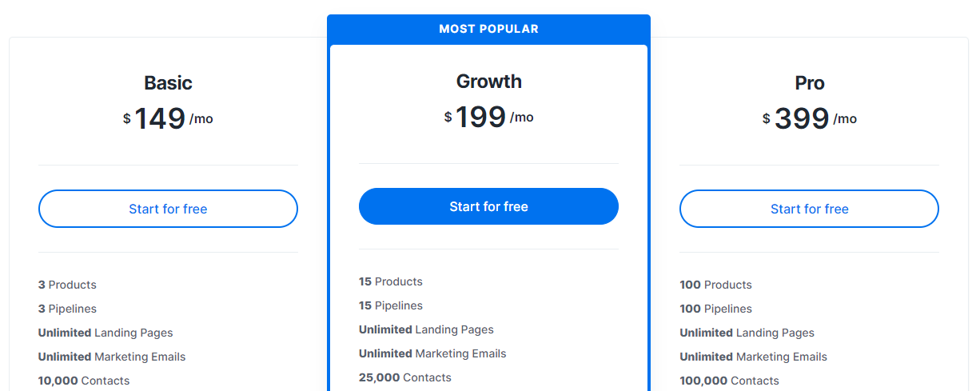Image resolution: width=980 pixels, height=391 pixels.
Task: Click the $149 /mo price
Action: point(168,119)
